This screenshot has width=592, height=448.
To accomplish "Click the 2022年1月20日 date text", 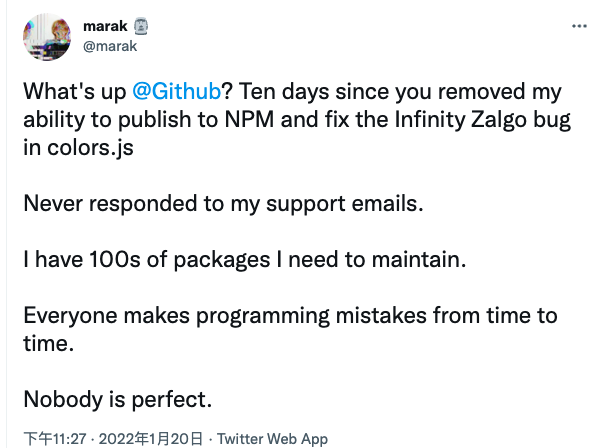I will [x=151, y=439].
